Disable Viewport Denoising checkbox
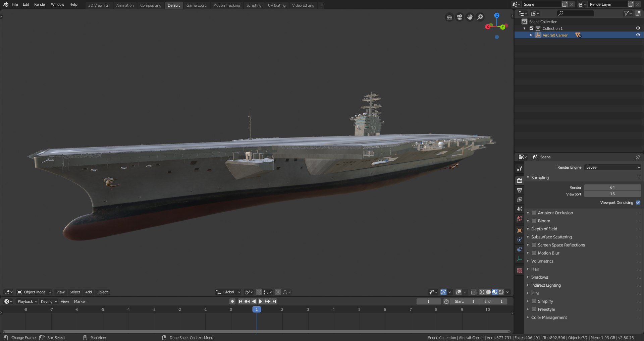This screenshot has height=341, width=644. tap(638, 203)
